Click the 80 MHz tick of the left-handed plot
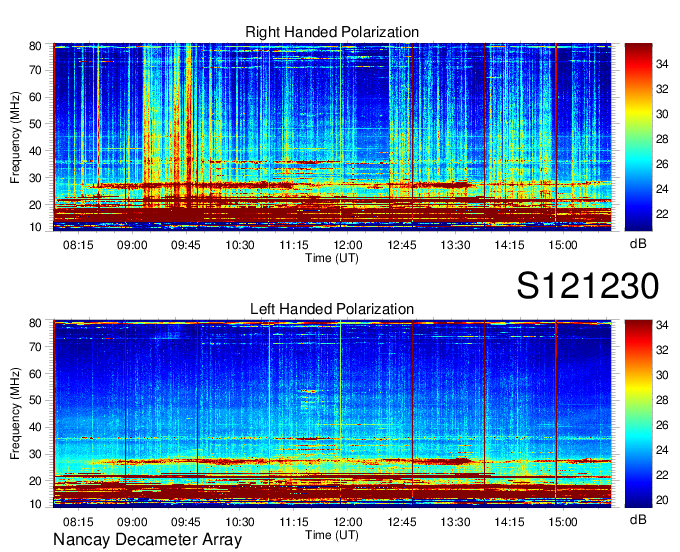 click(35, 323)
